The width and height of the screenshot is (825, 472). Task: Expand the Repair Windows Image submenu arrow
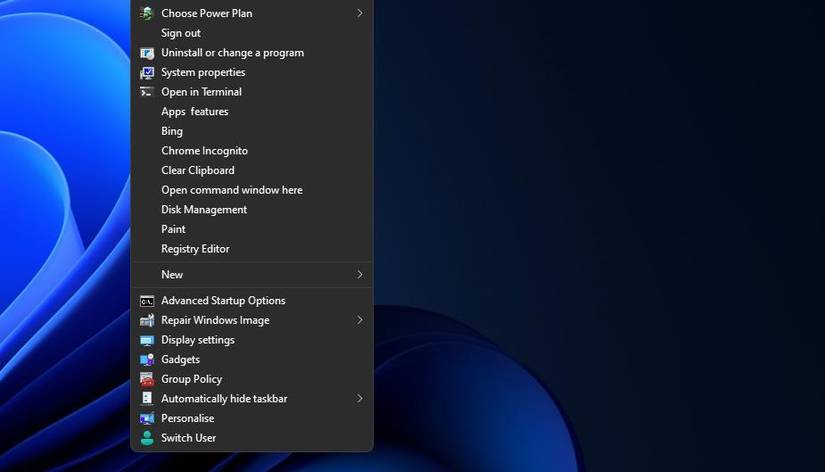[360, 320]
